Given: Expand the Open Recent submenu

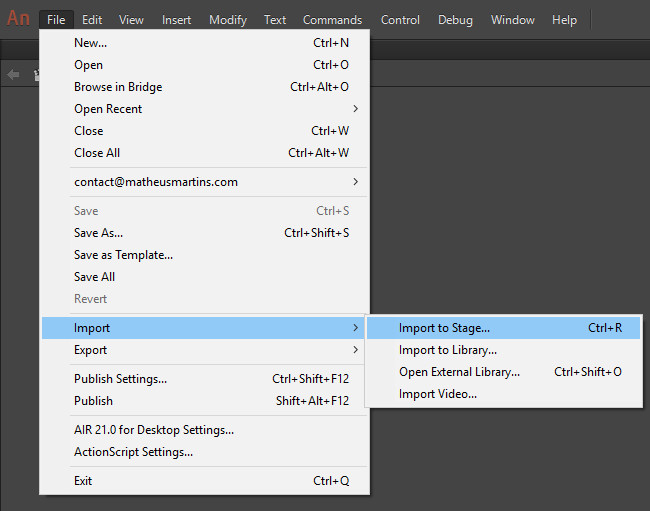Looking at the screenshot, I should click(206, 109).
